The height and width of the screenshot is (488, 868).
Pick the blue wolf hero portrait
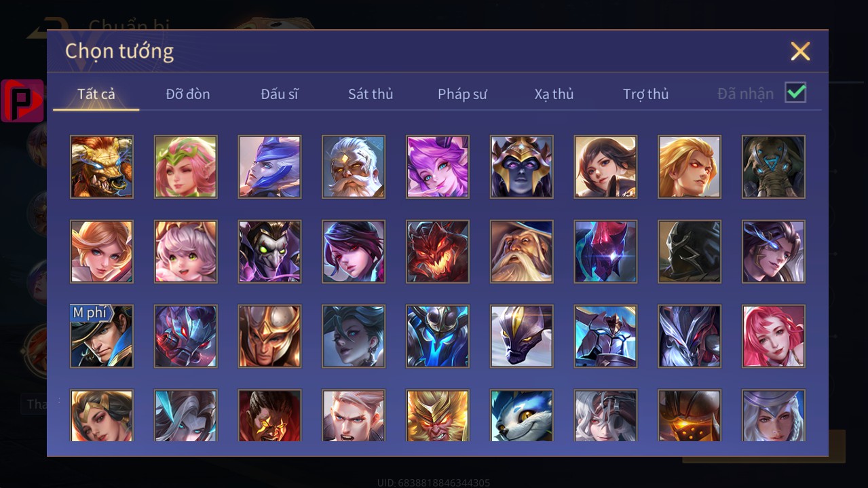522,415
